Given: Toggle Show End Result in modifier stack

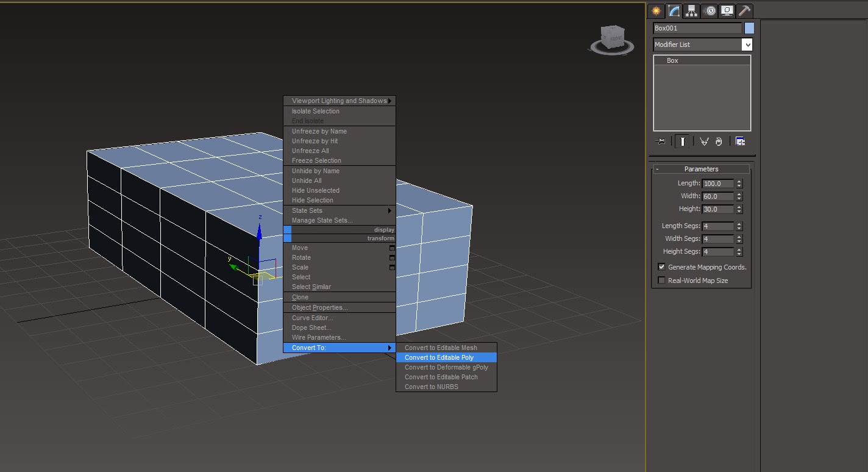Looking at the screenshot, I should pos(682,141).
